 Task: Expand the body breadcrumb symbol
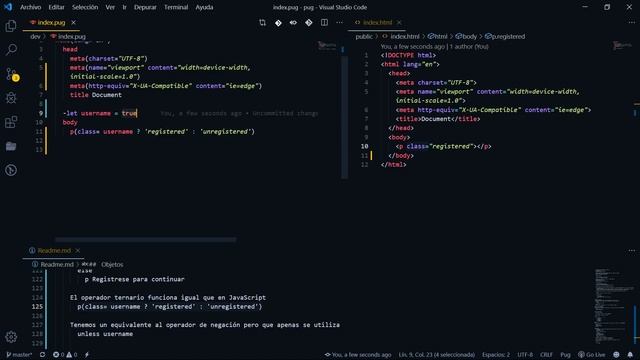pyautogui.click(x=466, y=37)
